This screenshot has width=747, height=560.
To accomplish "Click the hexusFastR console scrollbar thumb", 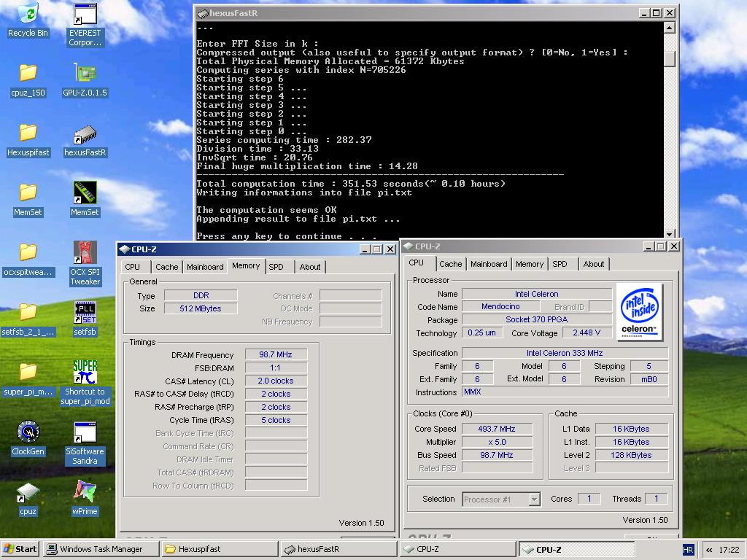I will pos(670,58).
